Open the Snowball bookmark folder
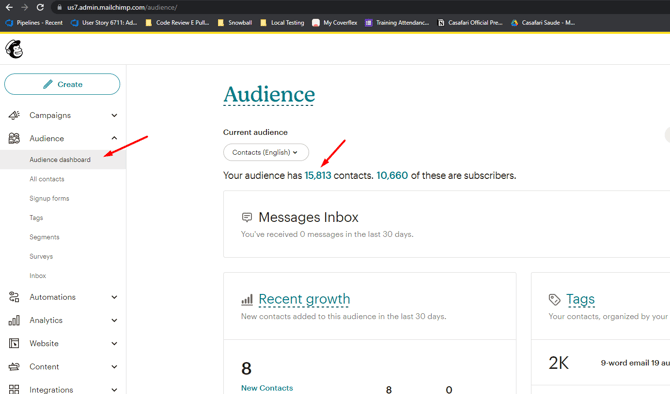The height and width of the screenshot is (394, 670). click(x=235, y=23)
